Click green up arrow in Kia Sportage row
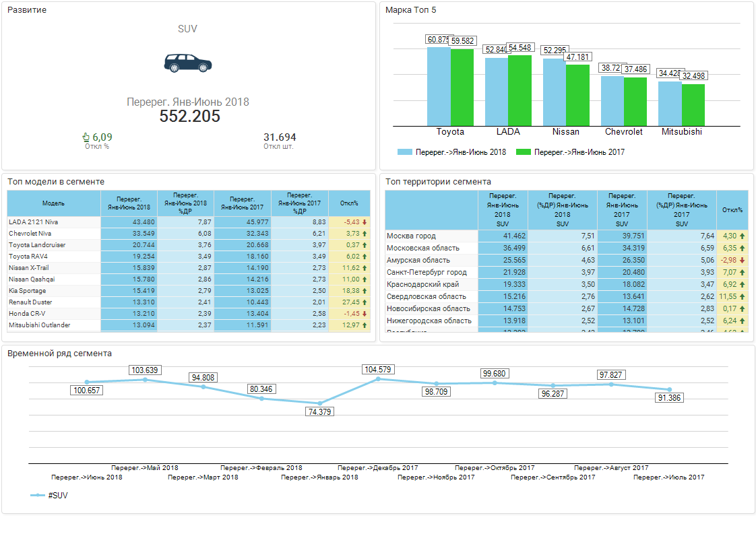The height and width of the screenshot is (534, 756). pos(365,291)
